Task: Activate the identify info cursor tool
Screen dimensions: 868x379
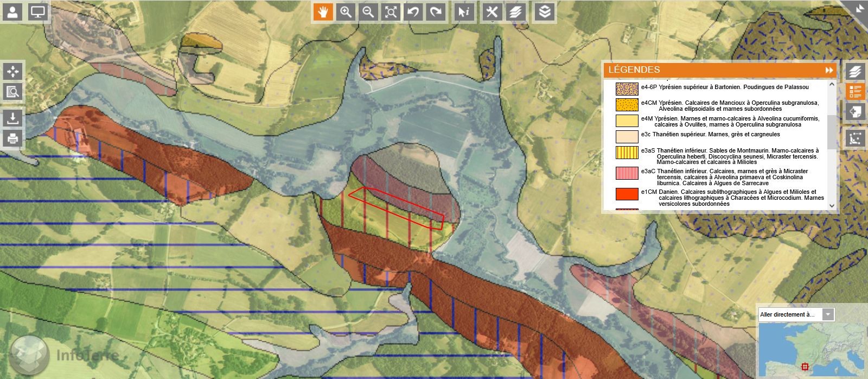Action: pyautogui.click(x=463, y=12)
